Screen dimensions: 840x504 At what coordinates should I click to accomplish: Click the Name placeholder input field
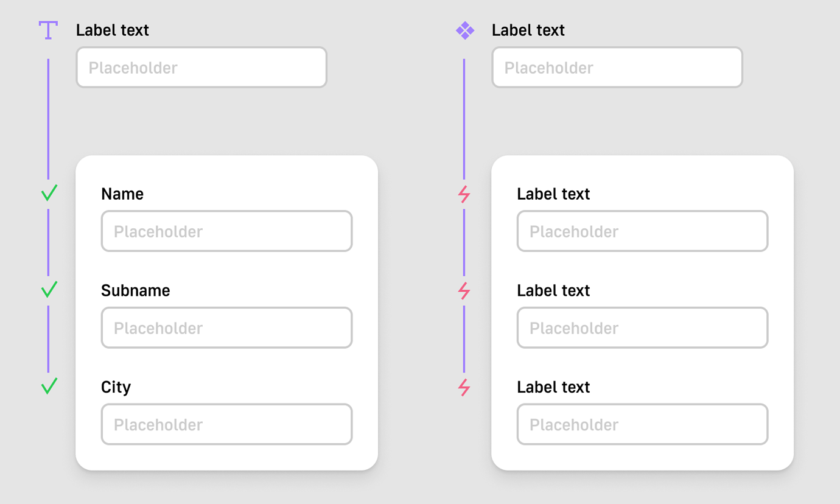pos(226,231)
